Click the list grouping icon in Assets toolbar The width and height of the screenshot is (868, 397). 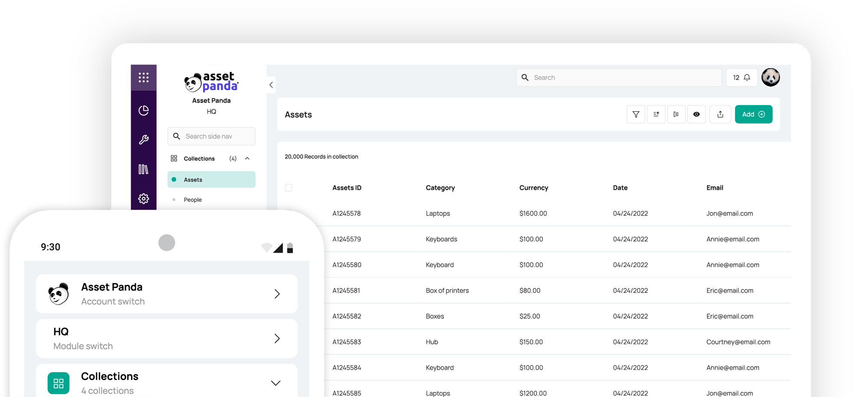pyautogui.click(x=676, y=114)
